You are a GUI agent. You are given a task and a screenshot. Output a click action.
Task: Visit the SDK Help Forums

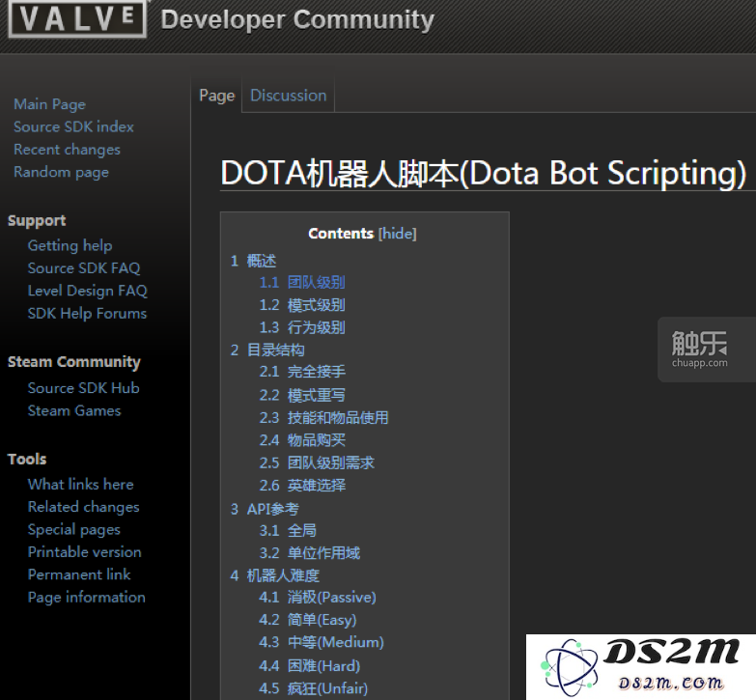coord(87,314)
